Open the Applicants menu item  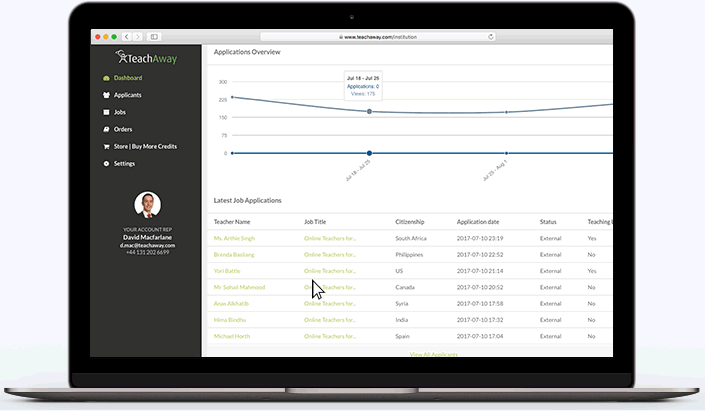(x=128, y=95)
